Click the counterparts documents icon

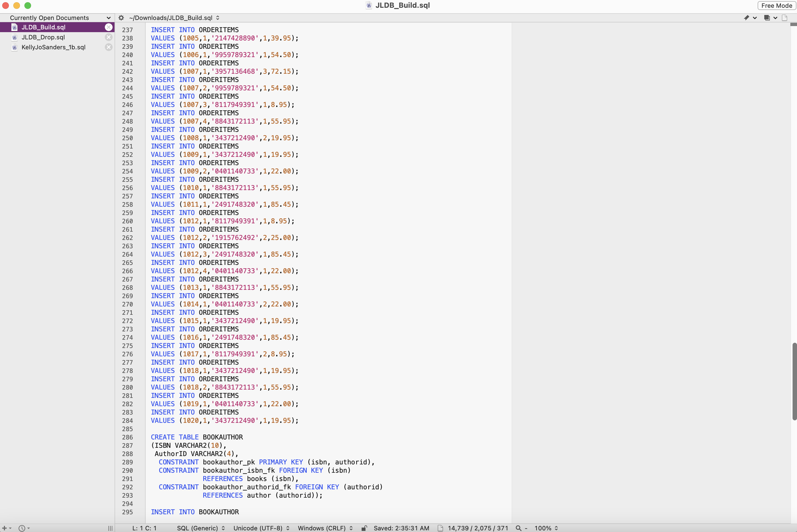pyautogui.click(x=767, y=18)
